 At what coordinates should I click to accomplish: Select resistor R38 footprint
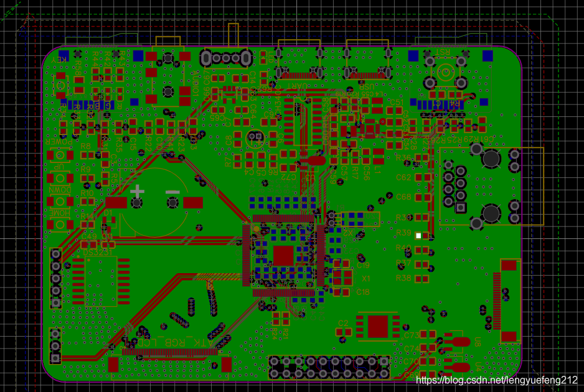(422, 279)
